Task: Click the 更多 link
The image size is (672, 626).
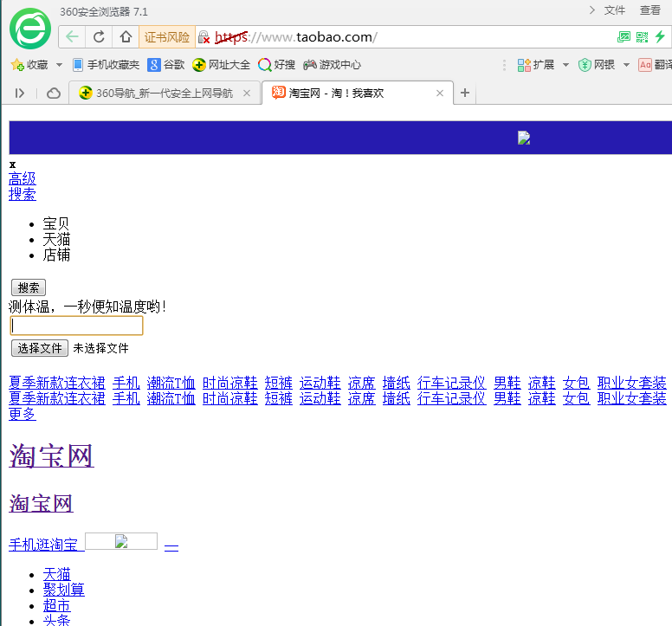Action: 23,414
